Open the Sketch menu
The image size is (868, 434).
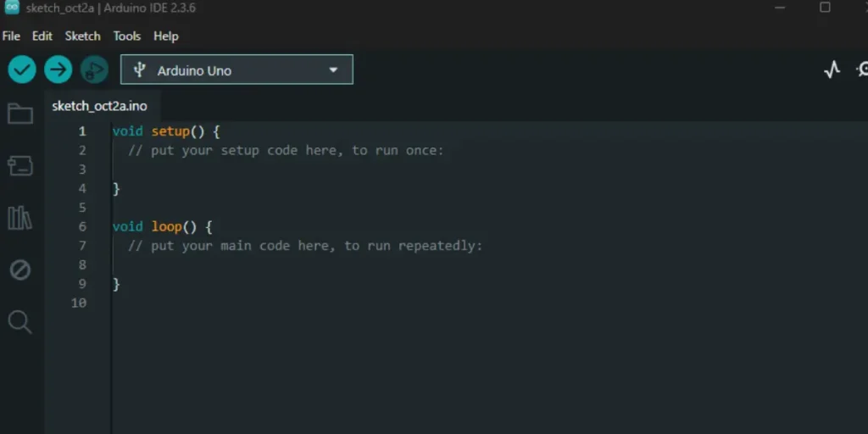coord(82,36)
